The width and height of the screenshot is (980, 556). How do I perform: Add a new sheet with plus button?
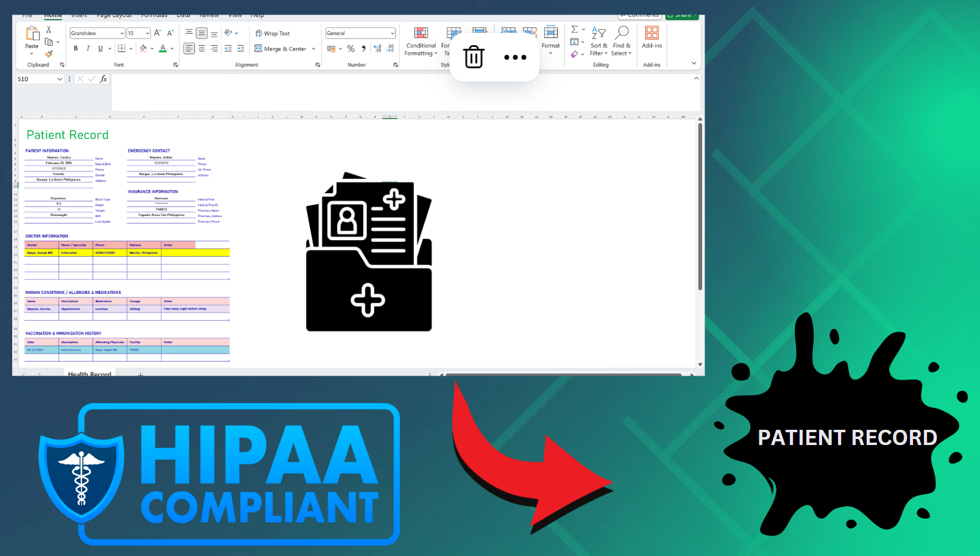[140, 374]
